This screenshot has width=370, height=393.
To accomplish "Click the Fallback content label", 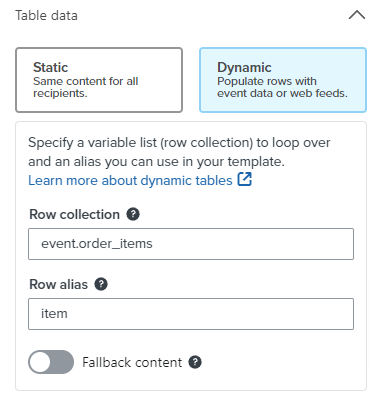I will [132, 362].
